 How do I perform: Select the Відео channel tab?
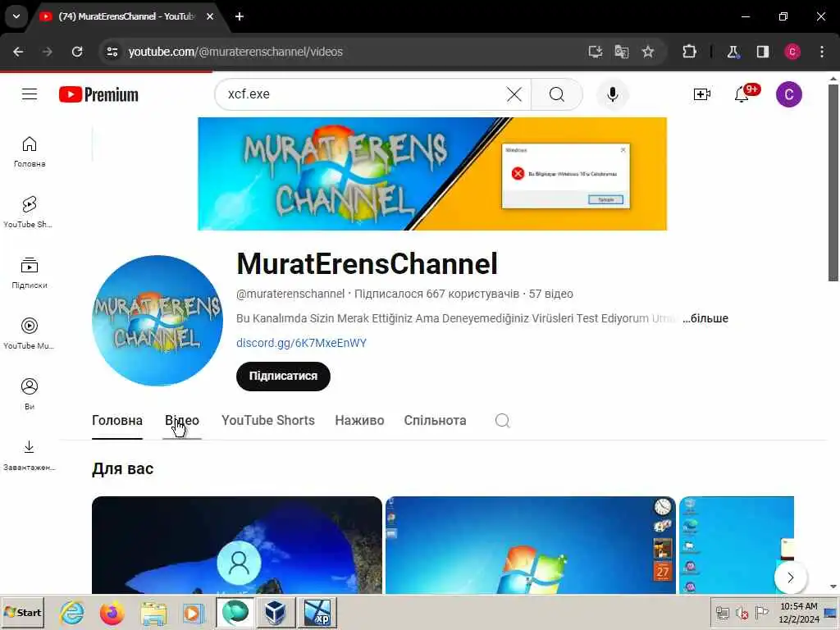pos(182,421)
